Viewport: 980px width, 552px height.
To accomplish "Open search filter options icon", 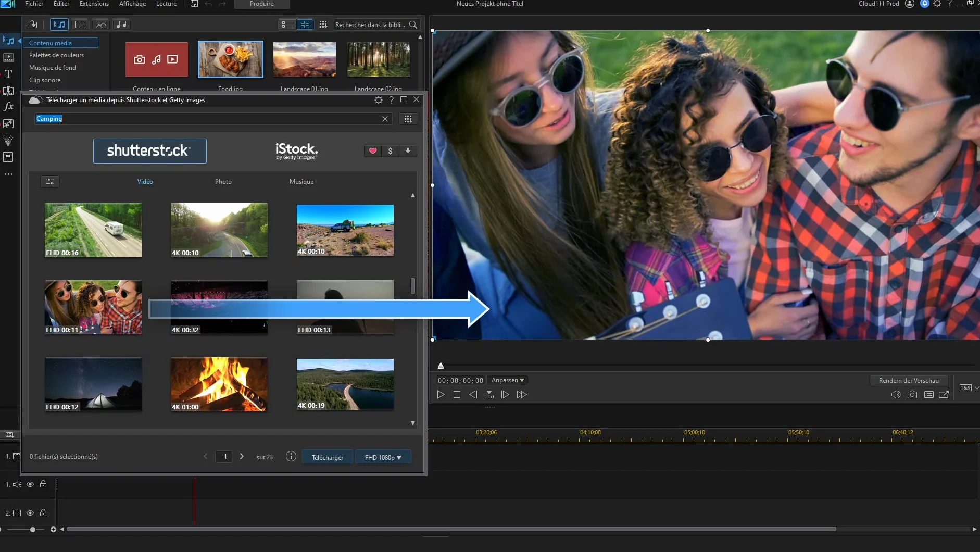I will (50, 181).
